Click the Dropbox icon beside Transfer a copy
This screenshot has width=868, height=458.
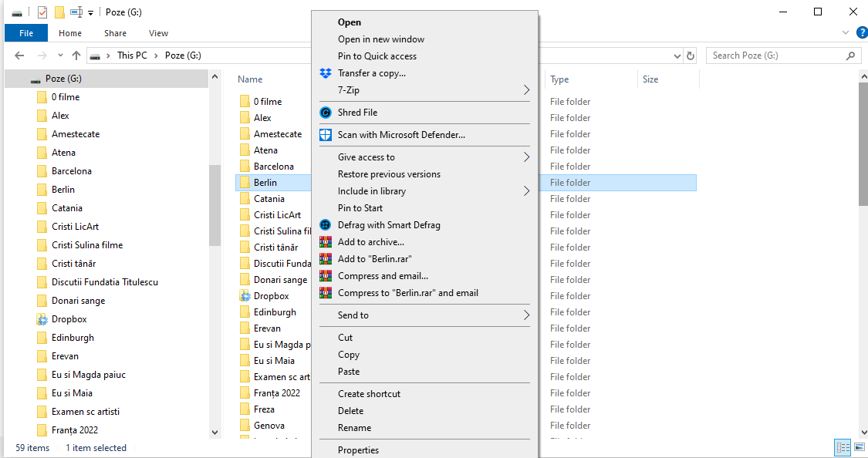[x=326, y=73]
